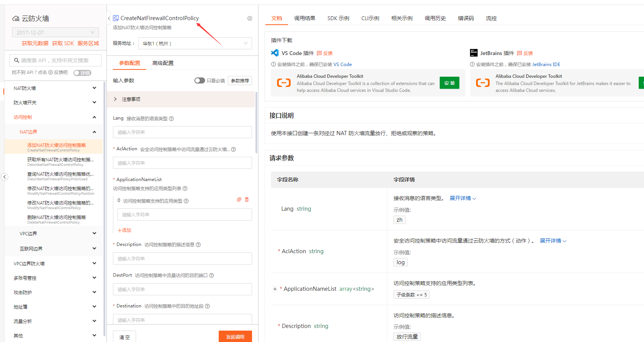The height and width of the screenshot is (342, 644).
Task: Click the search magnifier icon in API search
Action: [x=17, y=60]
